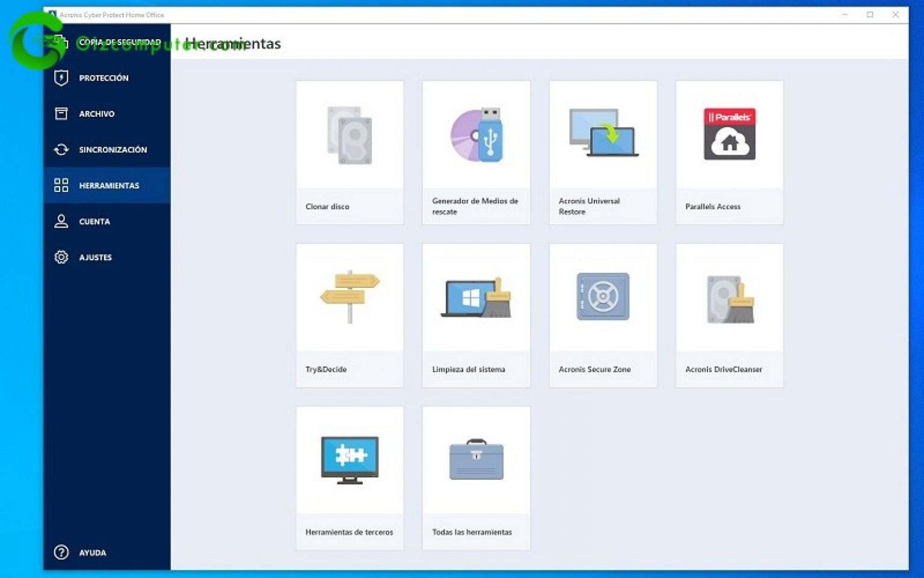924x578 pixels.
Task: Maximize the Acronis window
Action: 870,14
